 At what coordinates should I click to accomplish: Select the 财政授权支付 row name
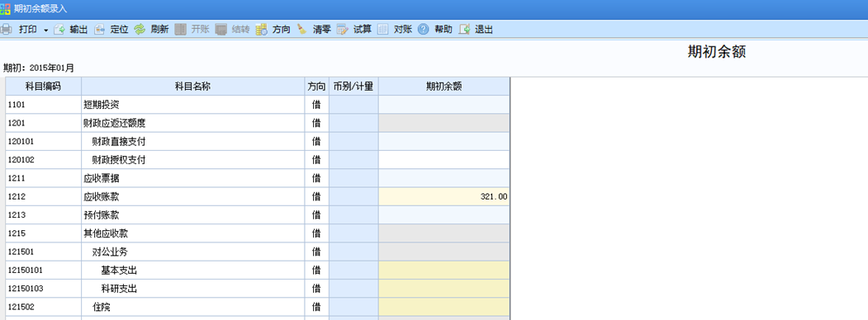tap(119, 160)
